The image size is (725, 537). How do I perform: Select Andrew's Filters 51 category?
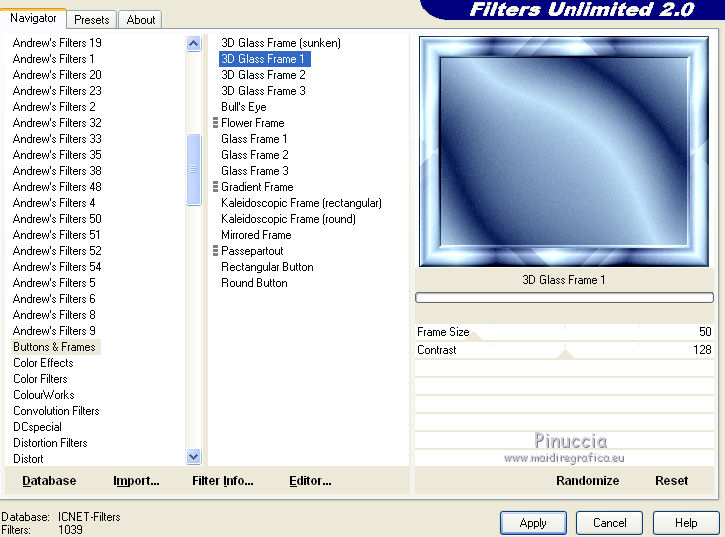56,235
